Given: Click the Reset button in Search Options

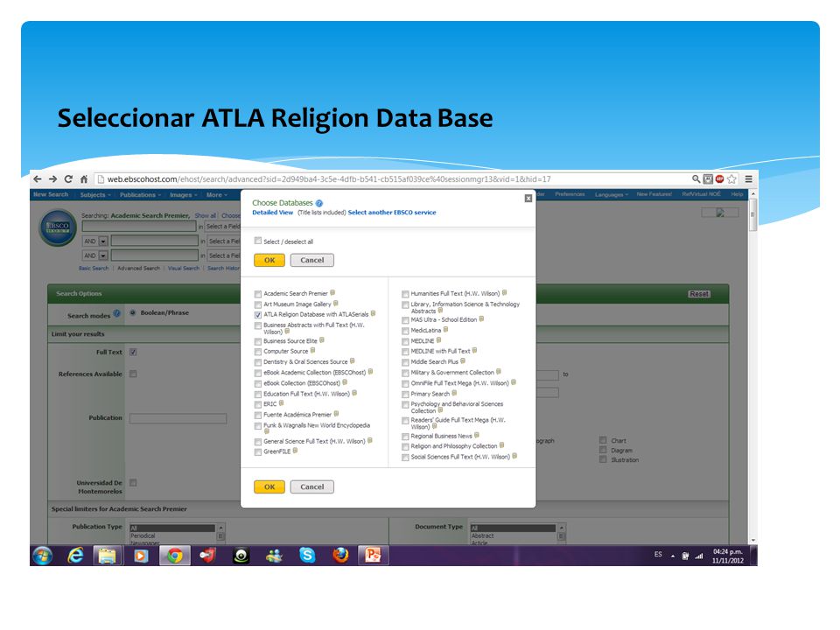Looking at the screenshot, I should pyautogui.click(x=699, y=294).
